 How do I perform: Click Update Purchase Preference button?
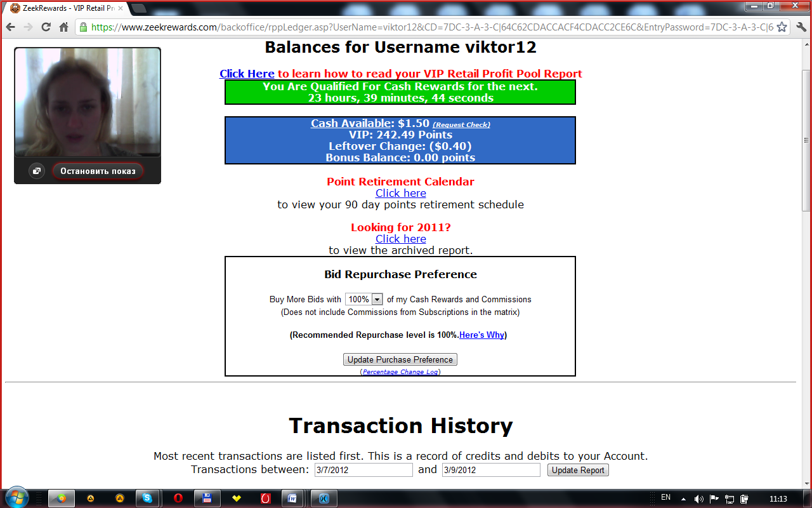pos(400,359)
